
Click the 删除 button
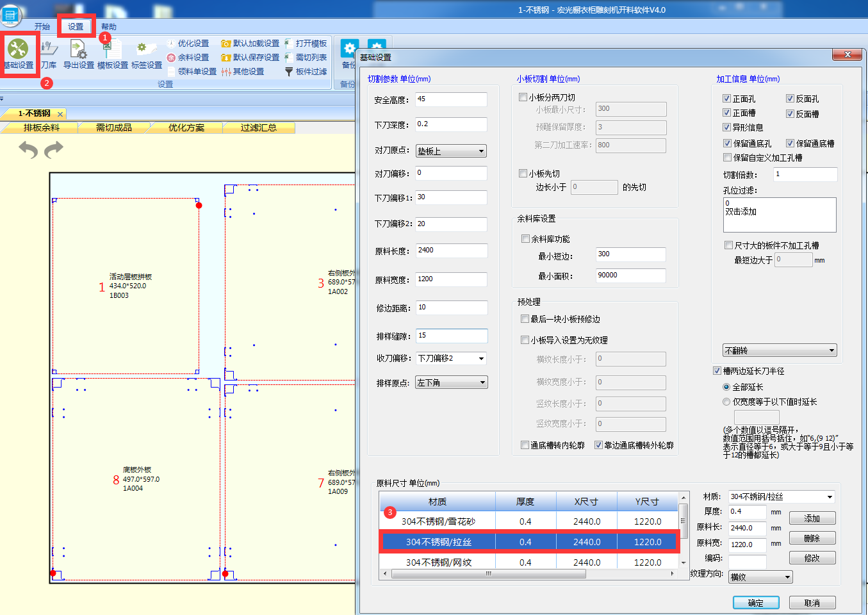click(x=812, y=538)
